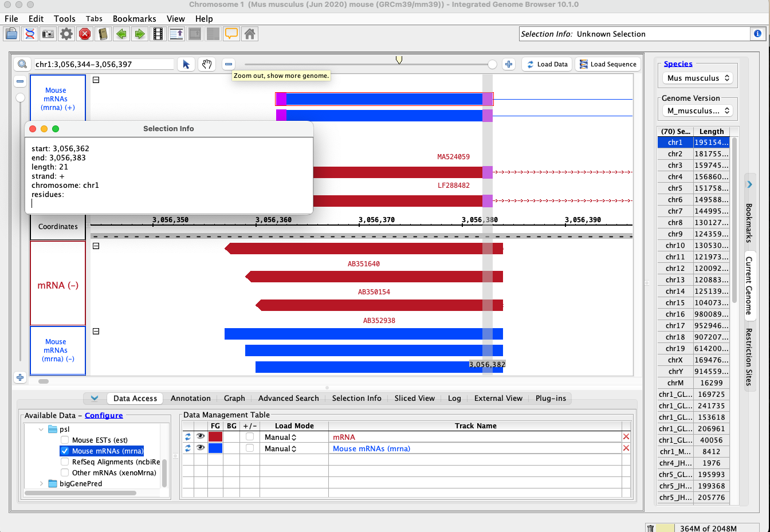The image size is (770, 532).
Task: Click the Load Data button
Action: tap(547, 64)
